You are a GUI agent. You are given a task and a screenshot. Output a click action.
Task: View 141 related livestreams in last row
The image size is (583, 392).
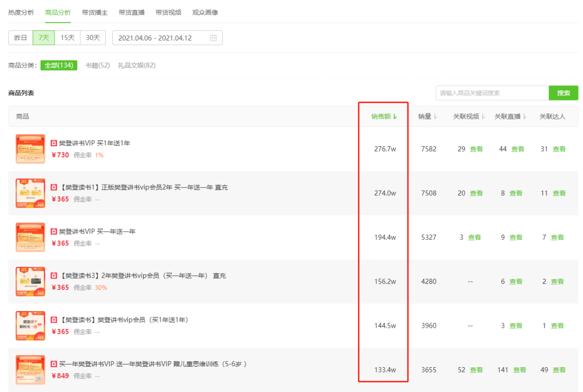coord(519,370)
